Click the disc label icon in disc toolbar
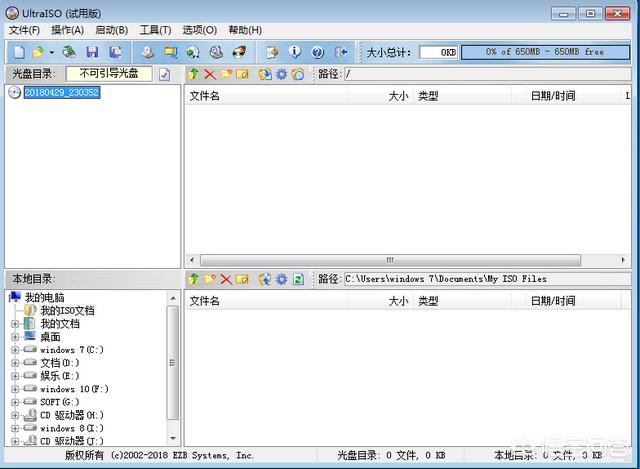Viewport: 640px width, 469px height. tap(298, 74)
